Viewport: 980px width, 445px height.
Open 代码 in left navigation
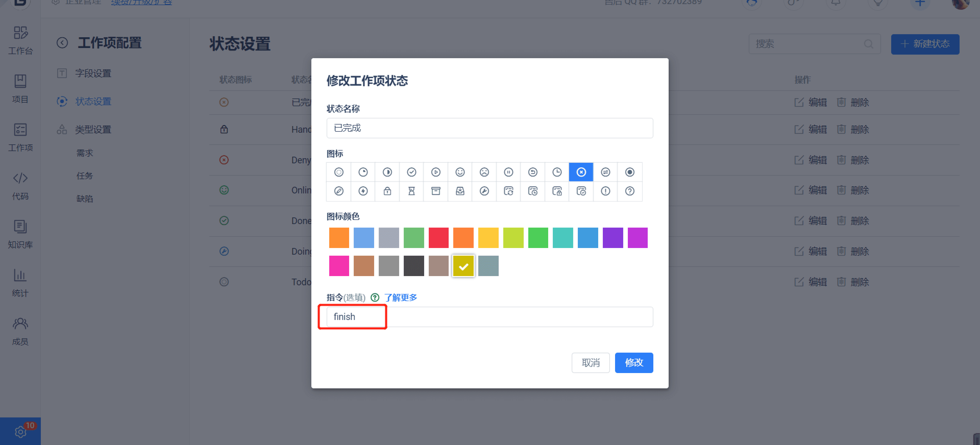point(20,186)
